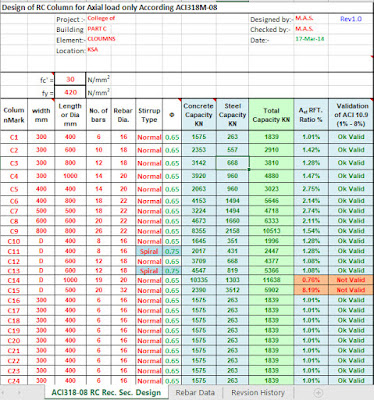Select the concrete capacity cell 10335

(199, 280)
